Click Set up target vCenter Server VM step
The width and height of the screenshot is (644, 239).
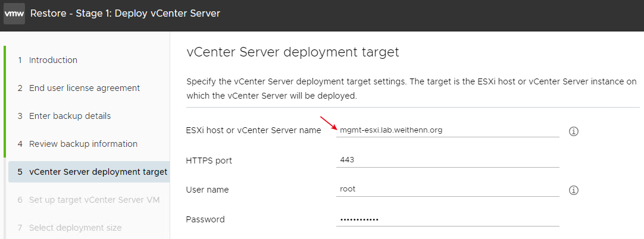tap(89, 200)
